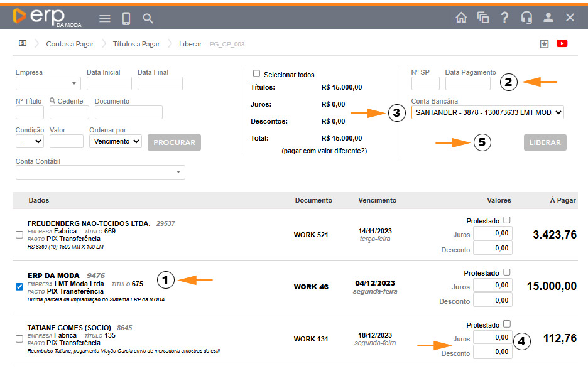Uncheck the ERP da Moda row checkbox
This screenshot has height=386, width=588.
click(19, 287)
